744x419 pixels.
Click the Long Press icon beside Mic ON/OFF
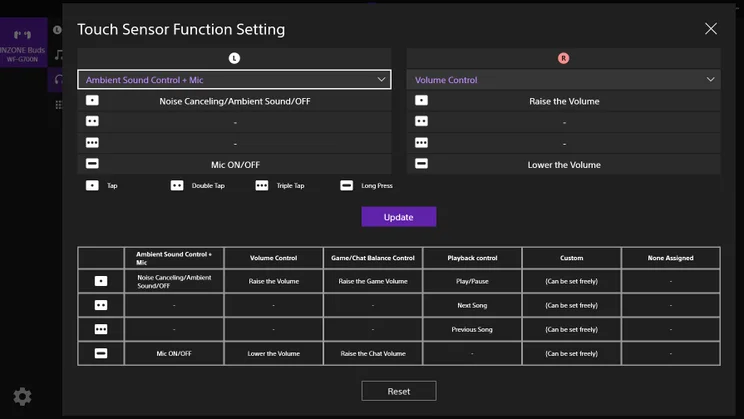pyautogui.click(x=92, y=164)
